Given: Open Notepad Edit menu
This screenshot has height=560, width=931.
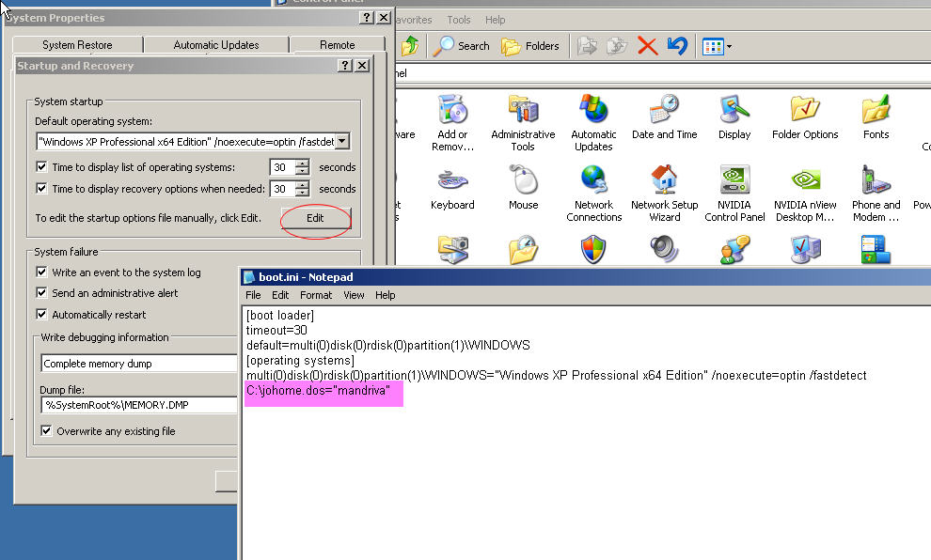Looking at the screenshot, I should (x=280, y=295).
